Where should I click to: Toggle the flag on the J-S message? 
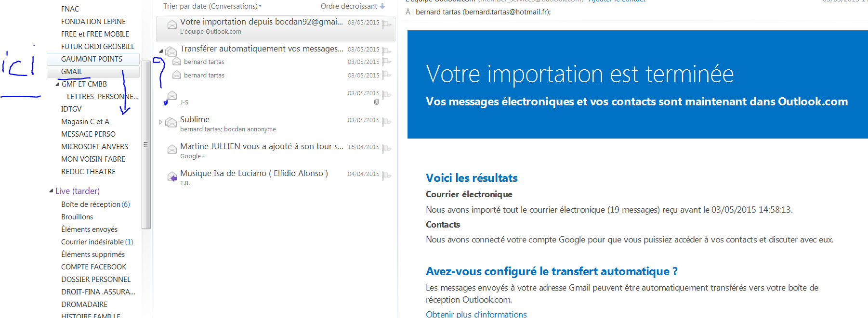(x=386, y=95)
